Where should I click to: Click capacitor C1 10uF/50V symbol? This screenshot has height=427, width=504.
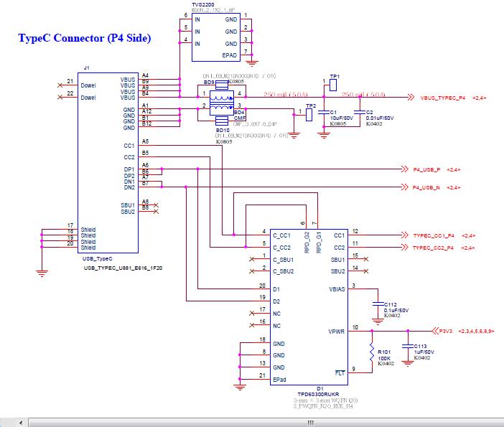[324, 112]
